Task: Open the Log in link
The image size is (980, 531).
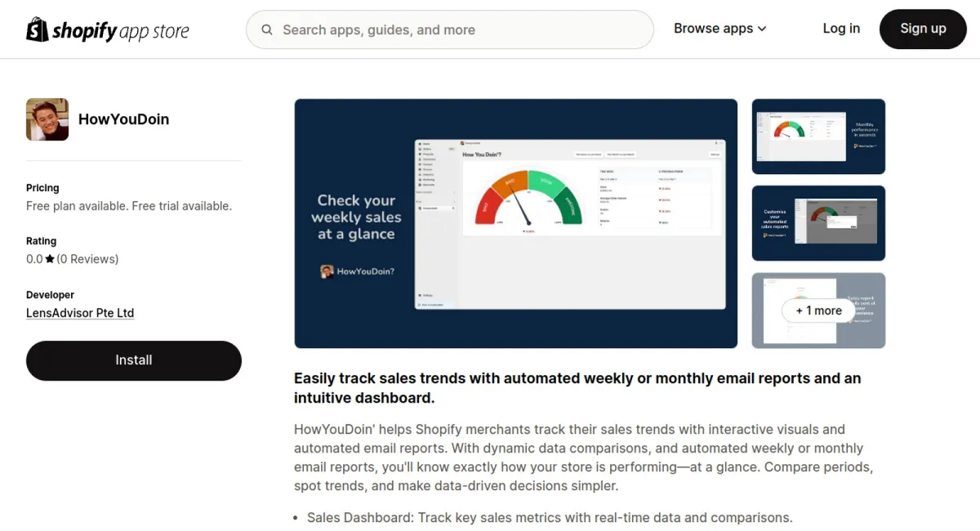Action: [841, 29]
